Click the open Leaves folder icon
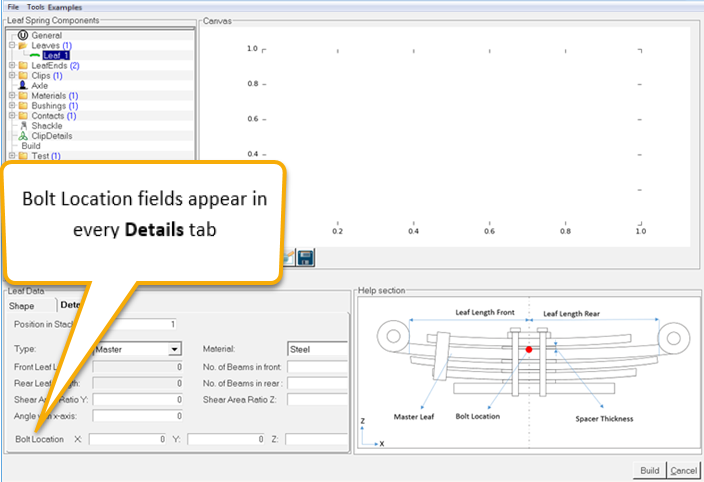The height and width of the screenshot is (482, 704). point(23,45)
